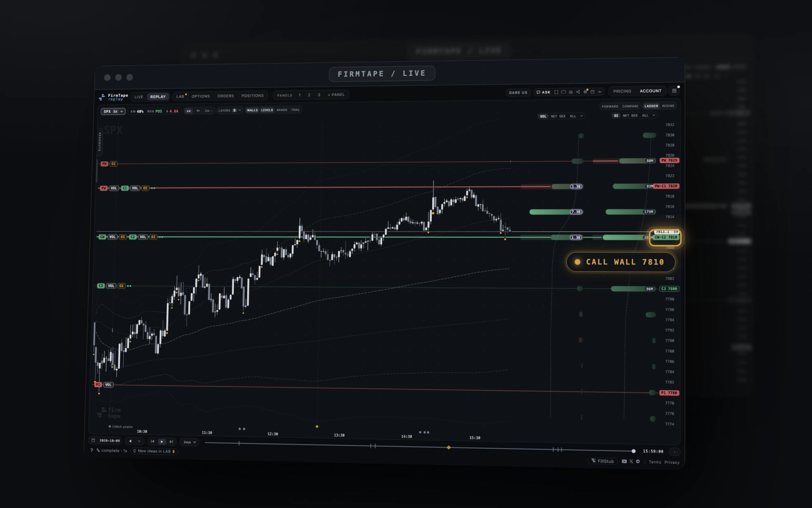Open the 2m/s replay speed dropdown

(190, 442)
